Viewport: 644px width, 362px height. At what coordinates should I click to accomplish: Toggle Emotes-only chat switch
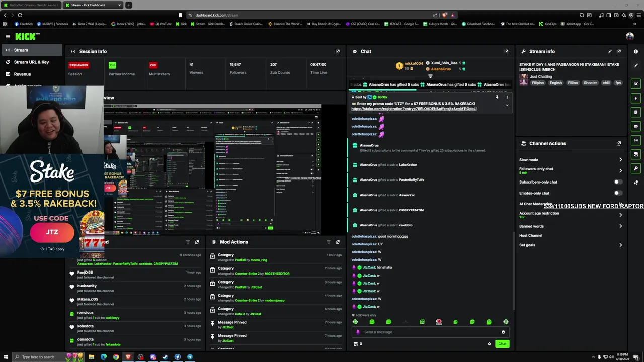[618, 193]
